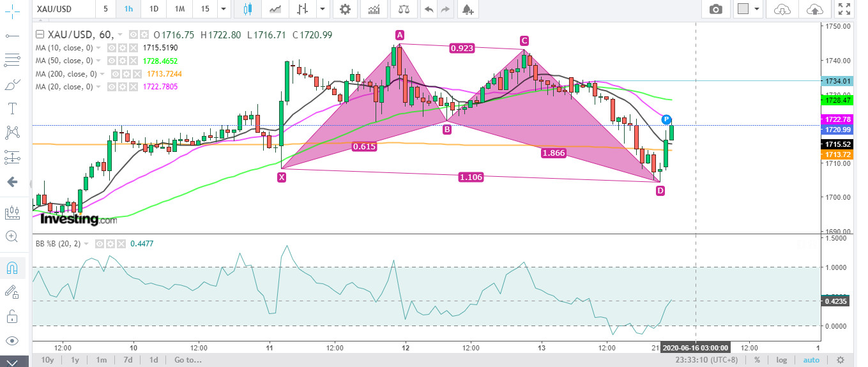Open the chart style dropdown arrow
Image resolution: width=868 pixels, height=367 pixels.
tap(323, 9)
